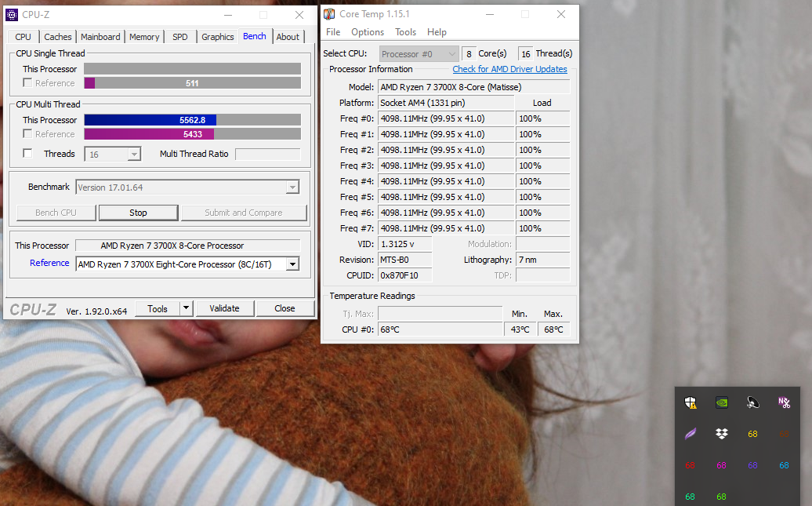812x506 pixels.
Task: Click the brown 68 temperature tray icon
Action: [784, 434]
